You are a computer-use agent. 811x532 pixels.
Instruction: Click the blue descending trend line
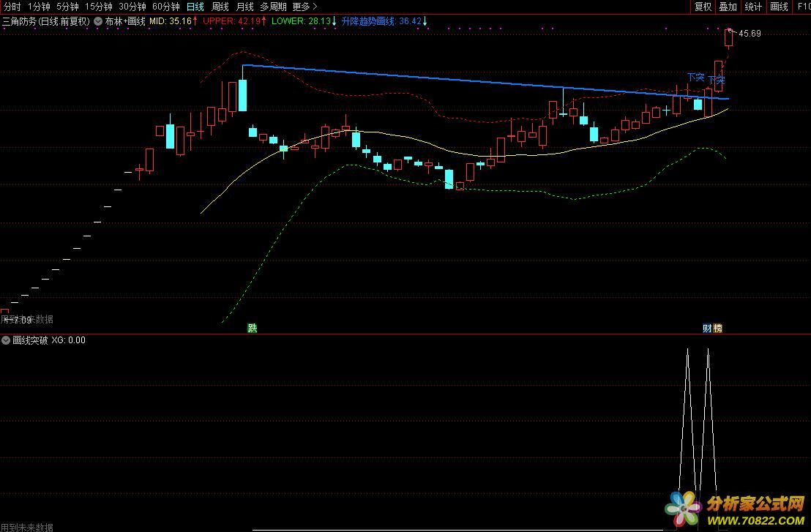(x=486, y=82)
